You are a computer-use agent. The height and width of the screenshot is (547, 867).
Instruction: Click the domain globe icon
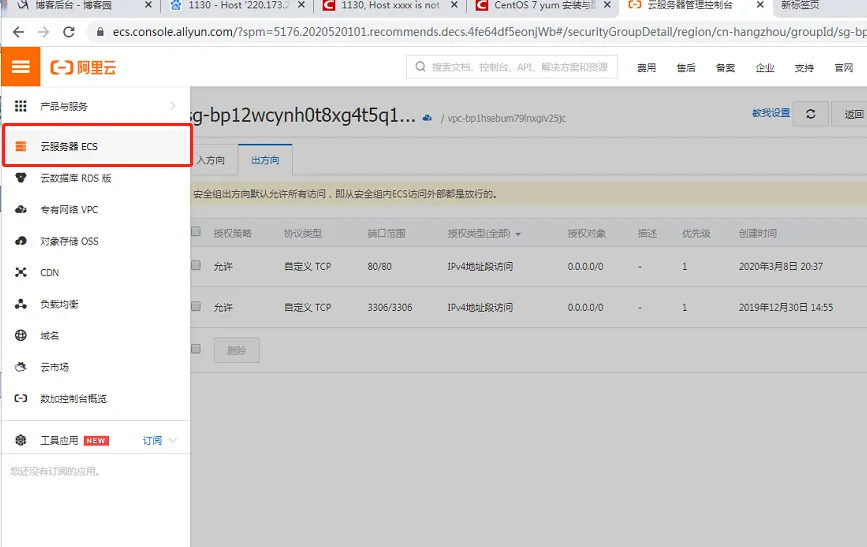21,335
